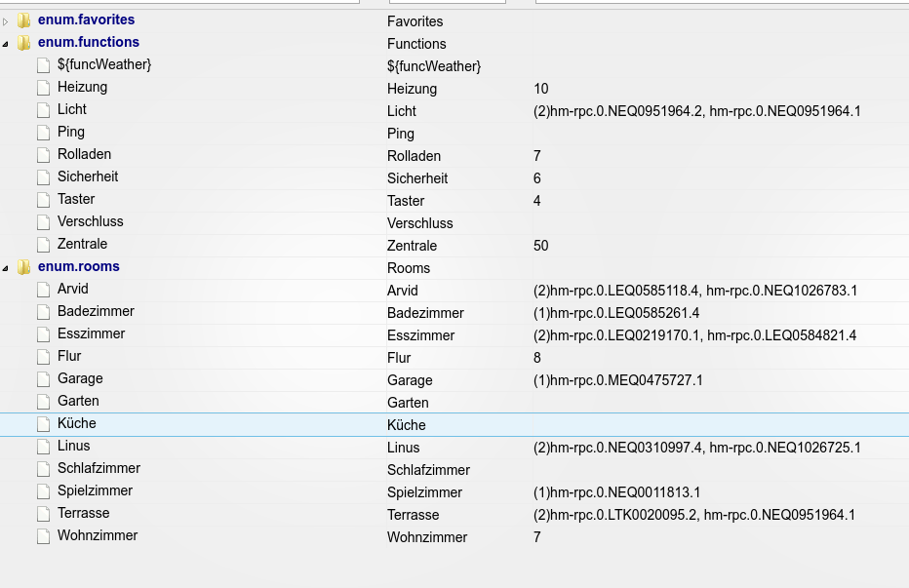Select the Verschluss function item
The width and height of the screenshot is (909, 588).
[x=91, y=221]
